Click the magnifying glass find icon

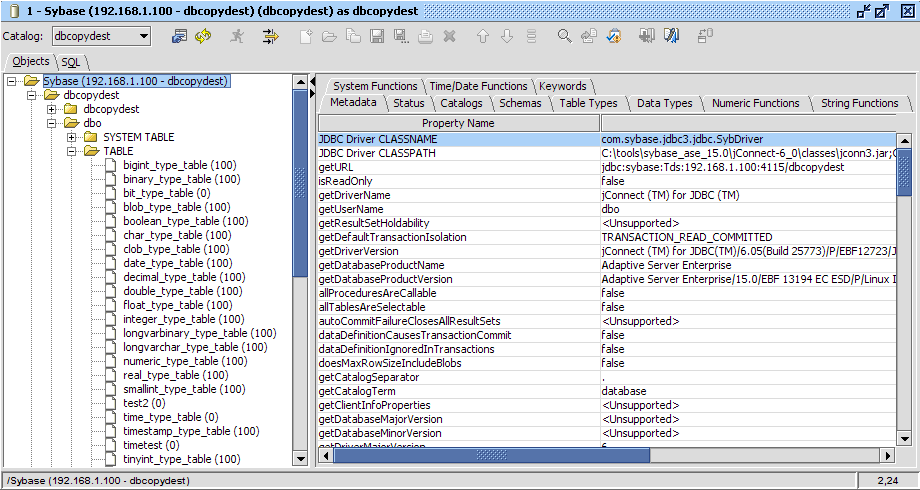click(x=564, y=36)
